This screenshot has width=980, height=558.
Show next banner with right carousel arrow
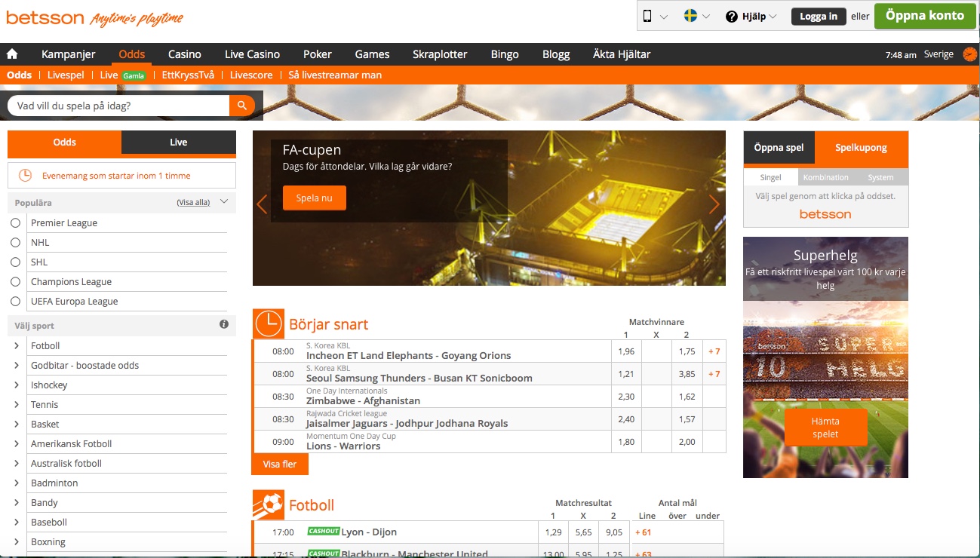pyautogui.click(x=714, y=204)
